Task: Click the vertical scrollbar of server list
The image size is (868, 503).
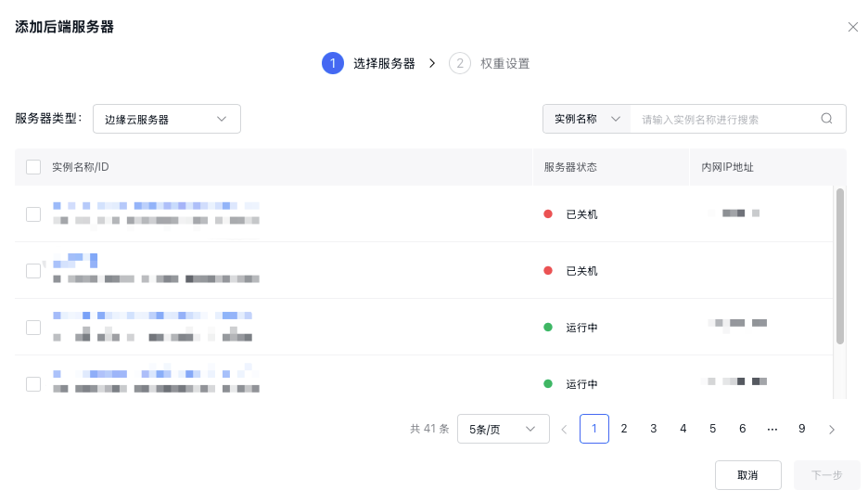Action: click(x=840, y=265)
